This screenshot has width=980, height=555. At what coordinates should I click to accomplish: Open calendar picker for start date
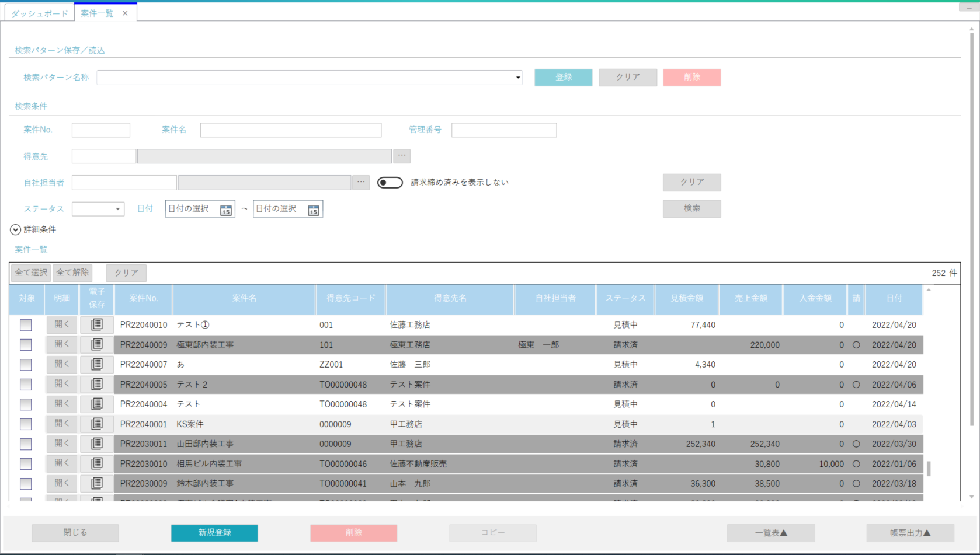point(226,210)
